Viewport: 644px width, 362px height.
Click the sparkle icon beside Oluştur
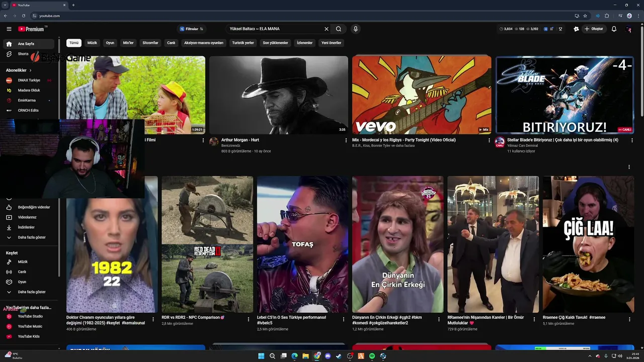[x=576, y=29]
